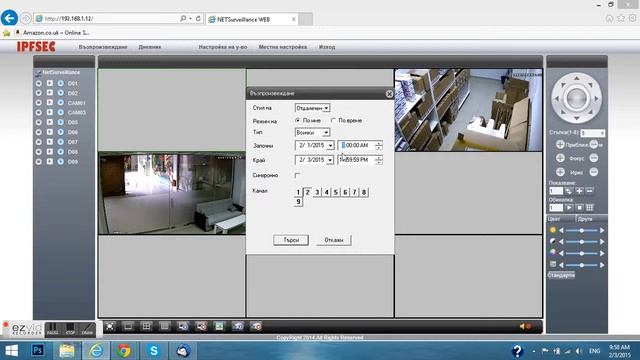
Task: Open Skype from the taskbar
Action: click(154, 351)
